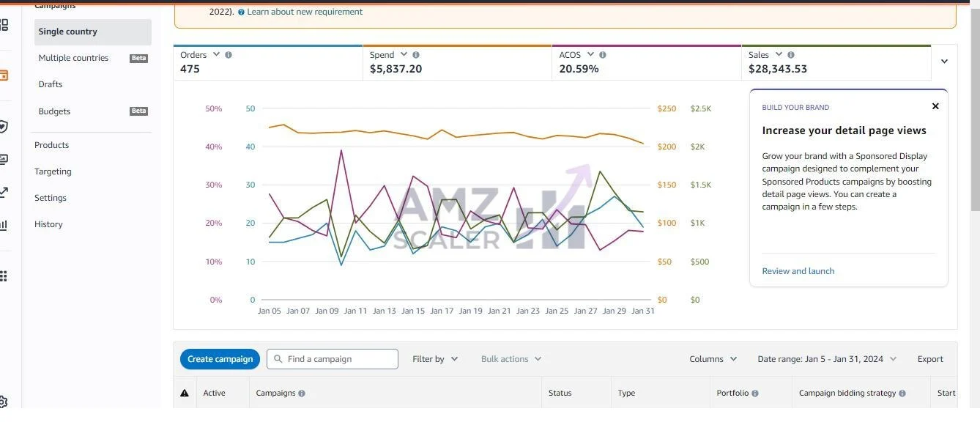Click info icon beside Campaigns column header

(x=302, y=393)
